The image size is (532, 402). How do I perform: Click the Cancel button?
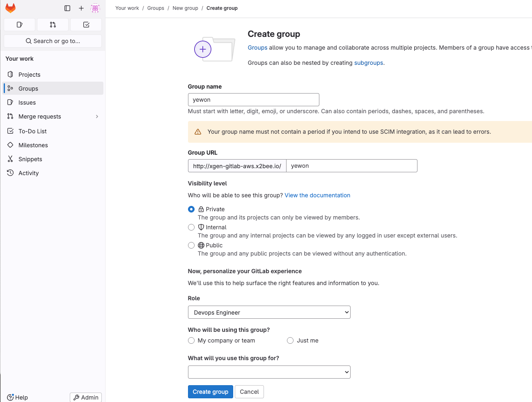[249, 392]
